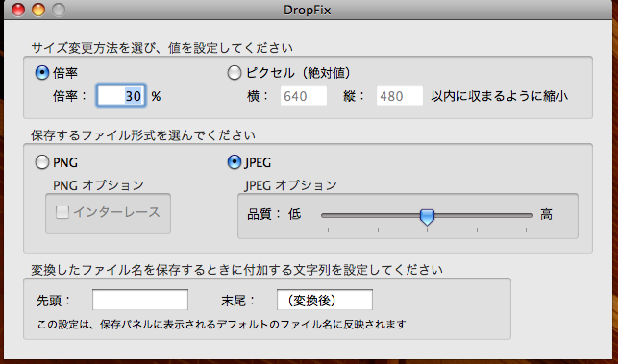Image resolution: width=618 pixels, height=364 pixels.
Task: Click the 横 width field showing 640
Action: [304, 96]
